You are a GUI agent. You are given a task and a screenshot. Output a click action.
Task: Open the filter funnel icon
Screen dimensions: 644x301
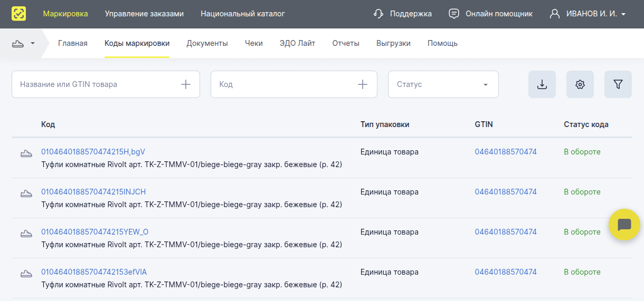618,84
